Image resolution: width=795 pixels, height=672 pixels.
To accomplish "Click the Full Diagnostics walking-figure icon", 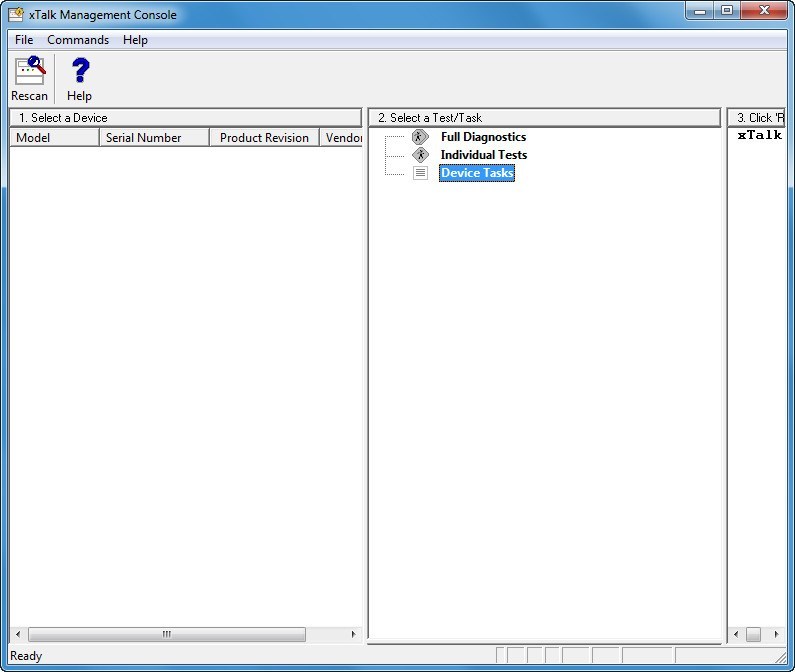I will pos(420,137).
